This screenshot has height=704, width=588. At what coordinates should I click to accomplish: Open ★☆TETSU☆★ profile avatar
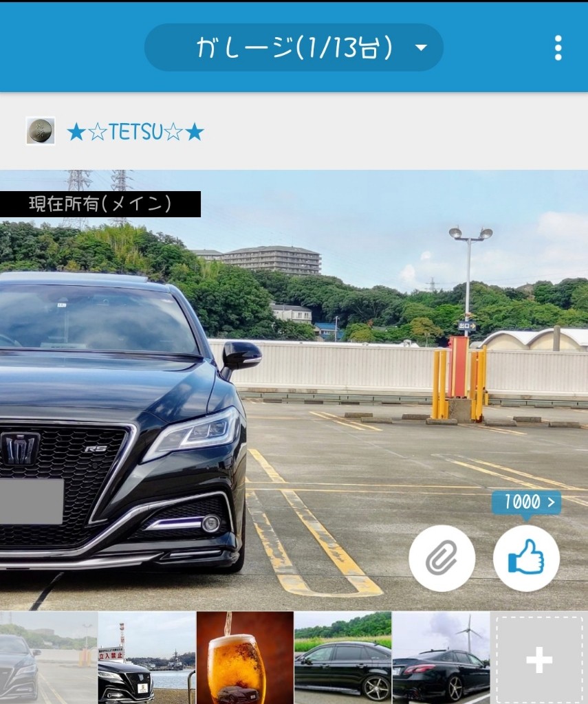click(x=41, y=131)
